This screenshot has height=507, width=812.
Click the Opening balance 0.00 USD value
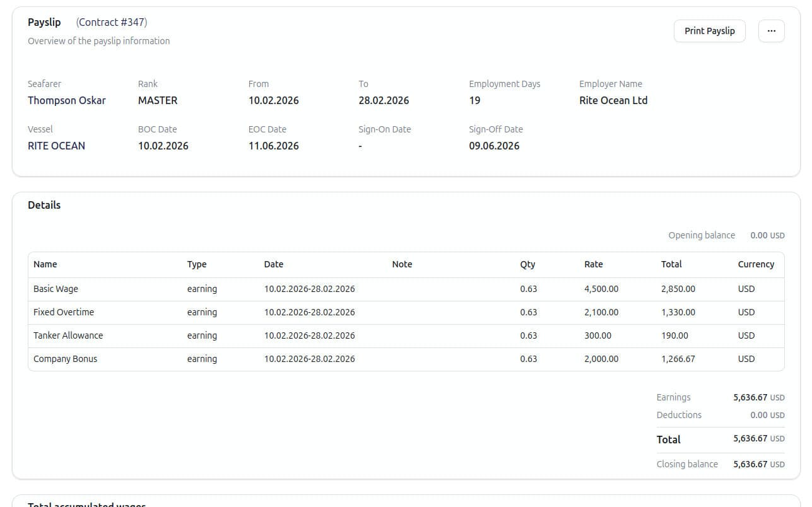coord(767,235)
